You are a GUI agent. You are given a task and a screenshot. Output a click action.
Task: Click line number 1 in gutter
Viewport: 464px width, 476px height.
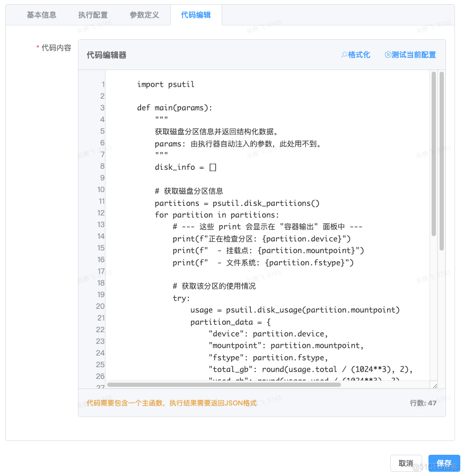103,84
